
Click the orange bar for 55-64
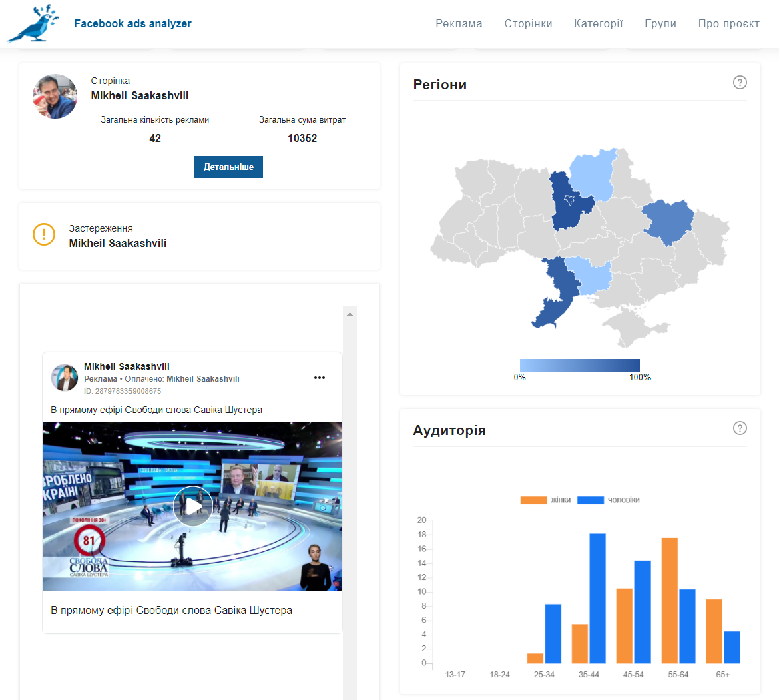tap(670, 600)
